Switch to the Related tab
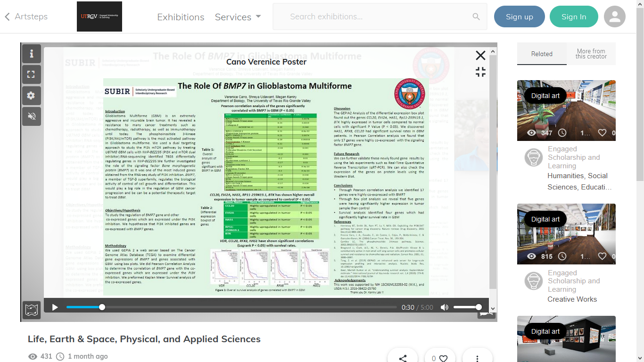 coord(542,54)
